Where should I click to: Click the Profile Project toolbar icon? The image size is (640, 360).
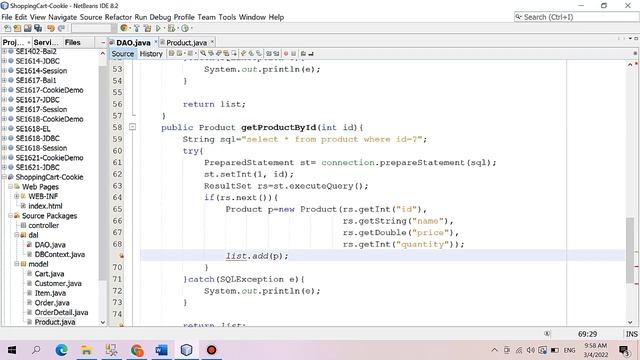[184, 28]
